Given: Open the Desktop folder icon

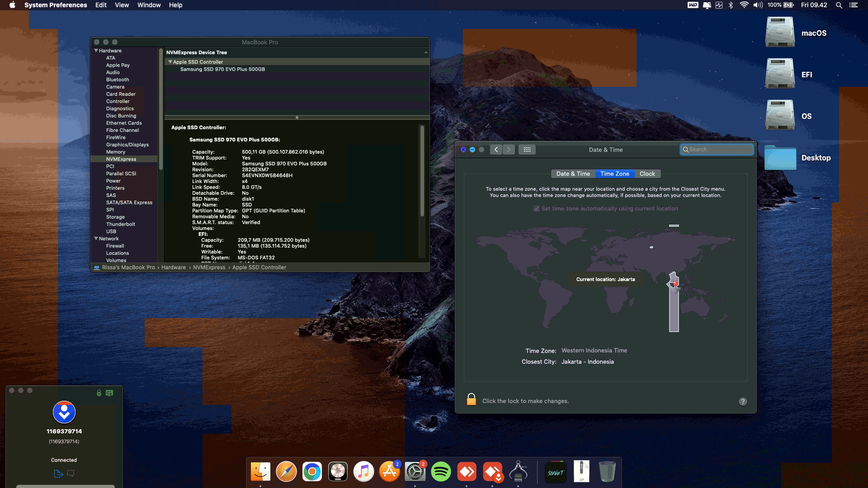Looking at the screenshot, I should pos(780,158).
